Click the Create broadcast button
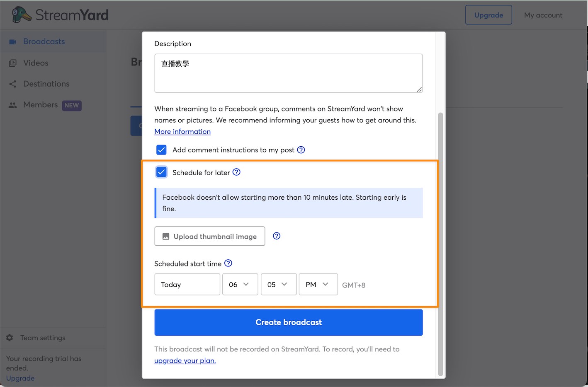 point(289,322)
